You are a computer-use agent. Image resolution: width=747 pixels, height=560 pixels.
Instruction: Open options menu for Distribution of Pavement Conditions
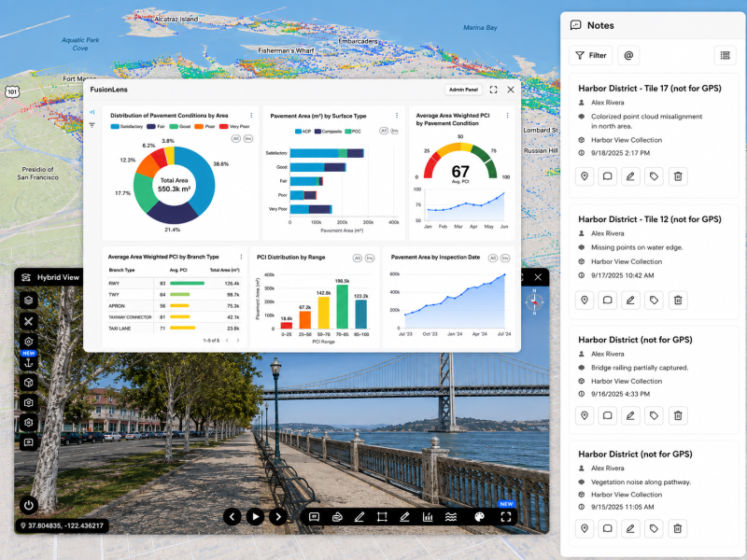click(251, 116)
